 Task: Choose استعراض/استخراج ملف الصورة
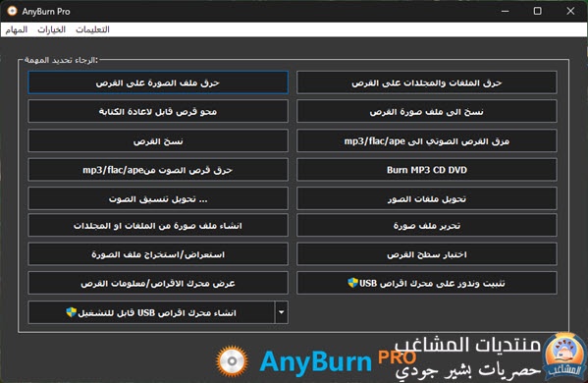pyautogui.click(x=158, y=254)
